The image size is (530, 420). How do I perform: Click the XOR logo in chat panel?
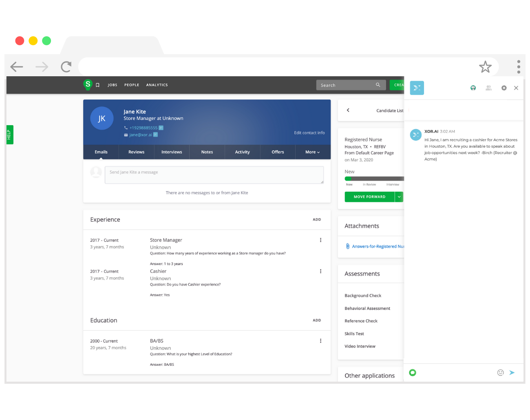click(x=417, y=88)
